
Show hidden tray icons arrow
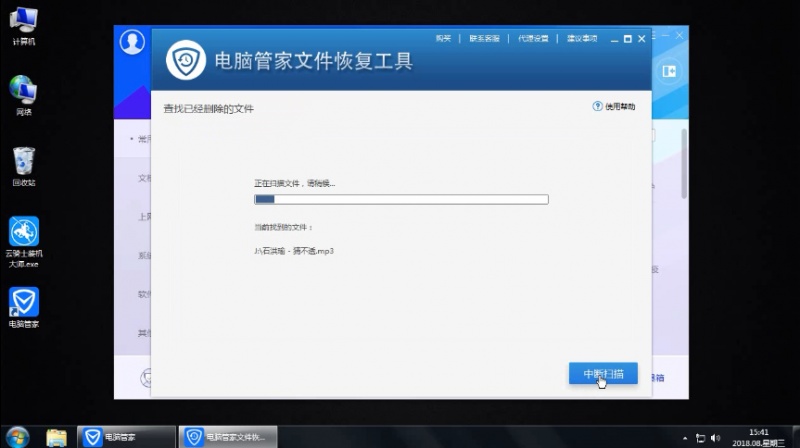685,438
